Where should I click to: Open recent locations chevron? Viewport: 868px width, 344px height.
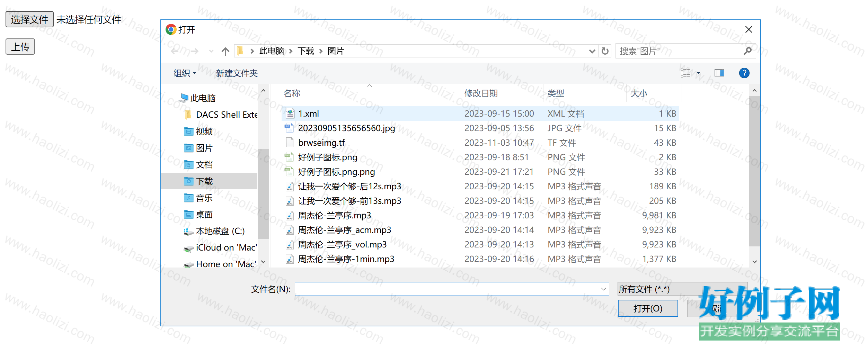[211, 51]
